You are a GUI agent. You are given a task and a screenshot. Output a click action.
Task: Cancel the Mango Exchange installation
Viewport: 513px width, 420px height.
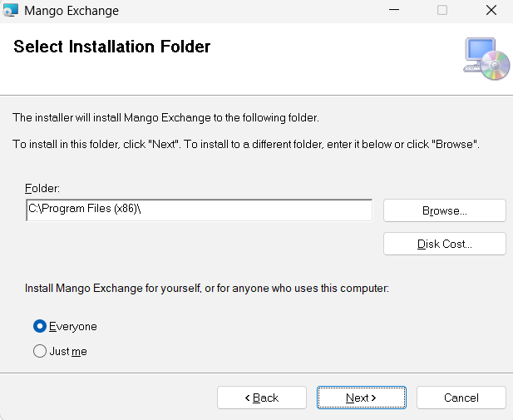click(461, 398)
